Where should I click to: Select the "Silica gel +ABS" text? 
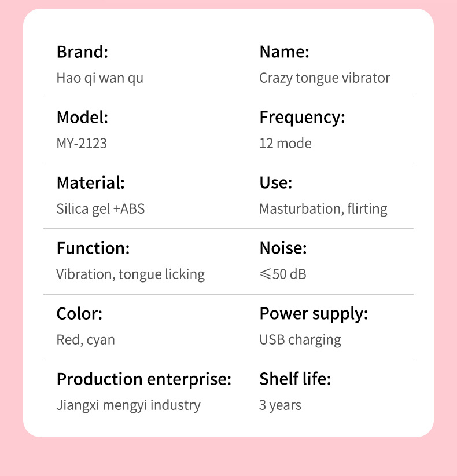pos(100,209)
